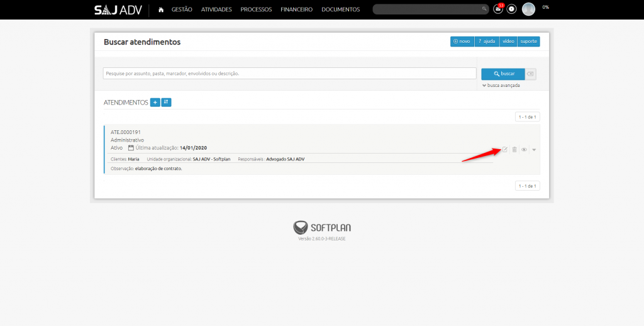
Task: Open the PROCESSOS menu
Action: click(x=256, y=9)
